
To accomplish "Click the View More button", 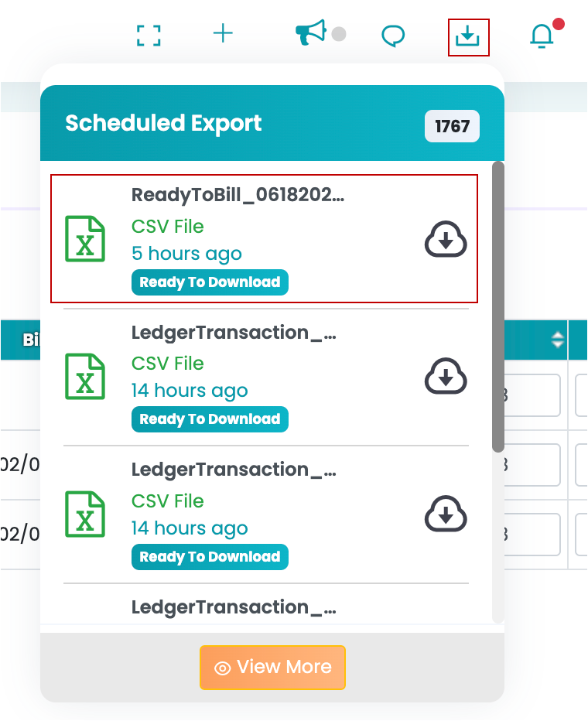I will click(x=272, y=667).
